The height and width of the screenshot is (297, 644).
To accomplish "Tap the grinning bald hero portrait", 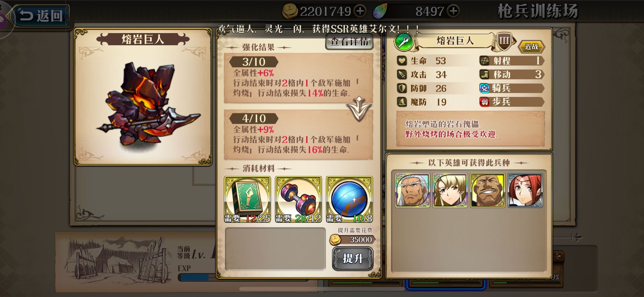I will [x=488, y=190].
